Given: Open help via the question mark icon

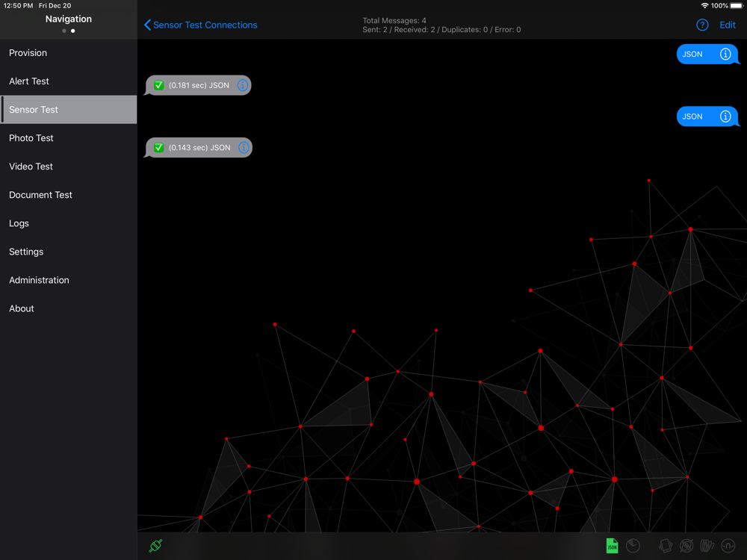Looking at the screenshot, I should 702,25.
